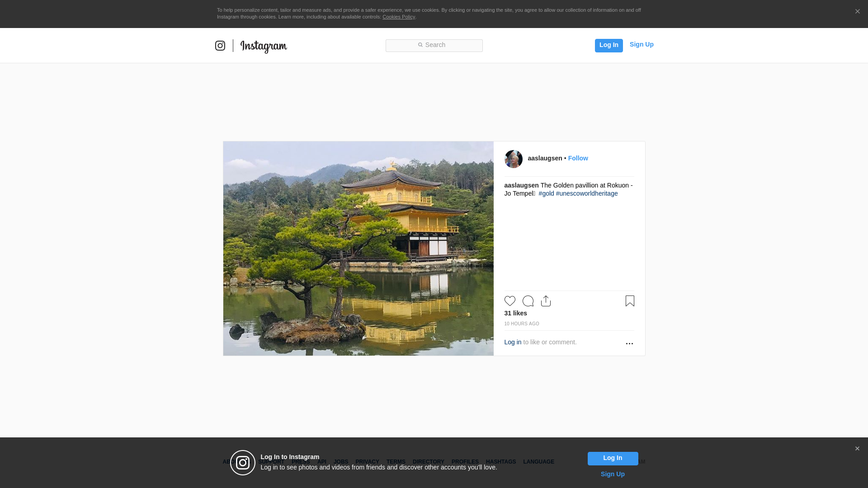Viewport: 868px width, 488px height.
Task: Close the bottom login banner
Action: coord(857,449)
